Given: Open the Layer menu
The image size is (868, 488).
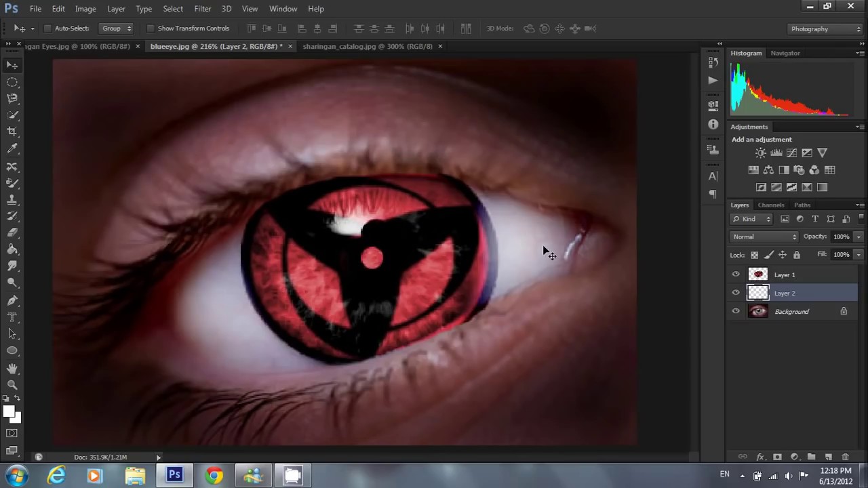Looking at the screenshot, I should pyautogui.click(x=116, y=9).
